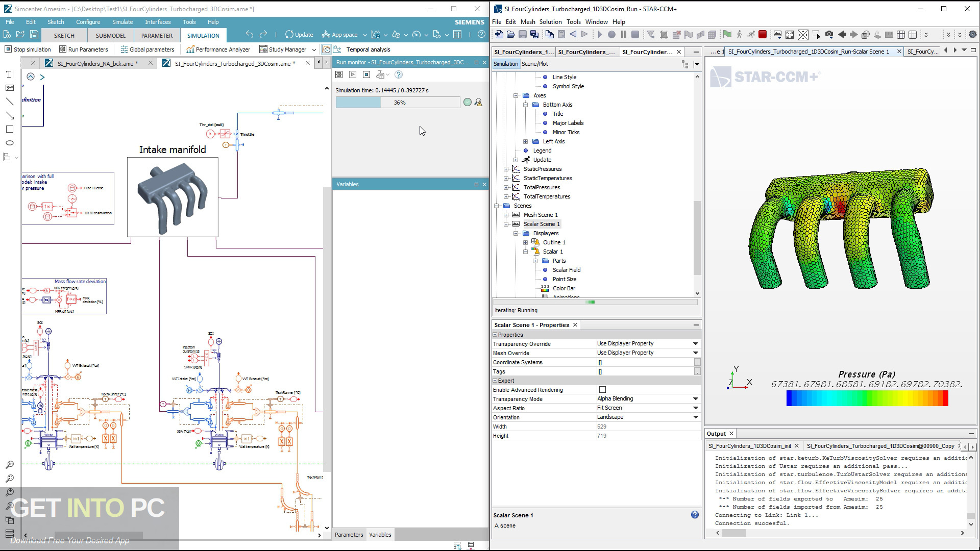Click the Update button in Amesim toolbar
The height and width of the screenshot is (551, 980).
pyautogui.click(x=299, y=35)
